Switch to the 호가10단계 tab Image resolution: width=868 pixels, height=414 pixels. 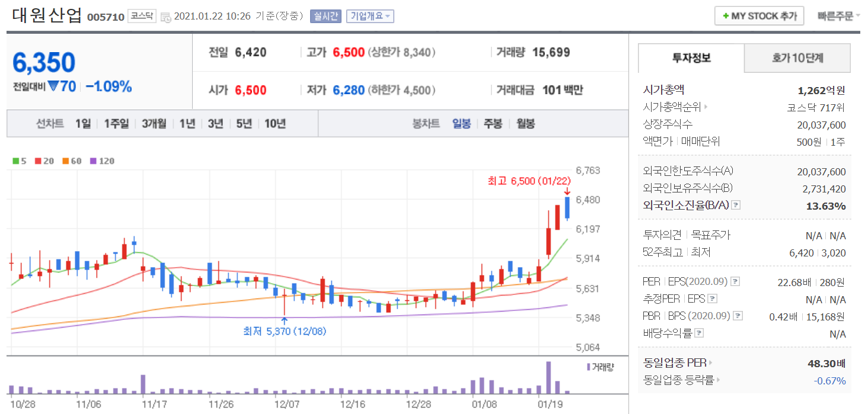point(797,58)
